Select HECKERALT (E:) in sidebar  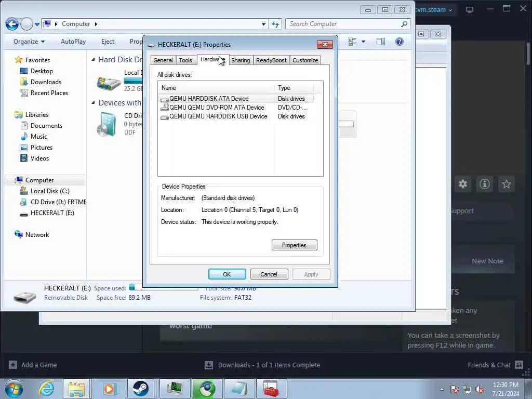[x=52, y=212]
